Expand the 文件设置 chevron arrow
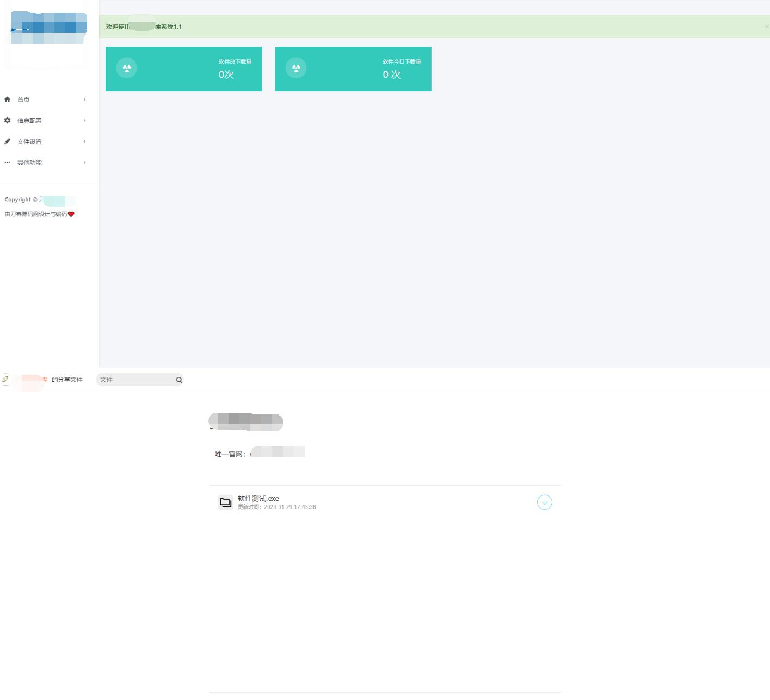The width and height of the screenshot is (770, 700). pyautogui.click(x=84, y=141)
